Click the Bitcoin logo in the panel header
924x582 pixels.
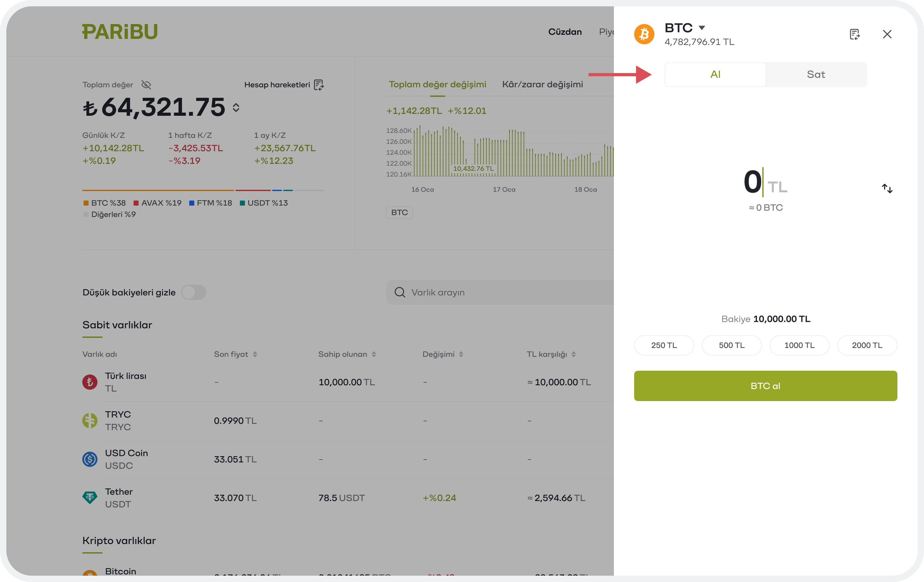tap(644, 34)
